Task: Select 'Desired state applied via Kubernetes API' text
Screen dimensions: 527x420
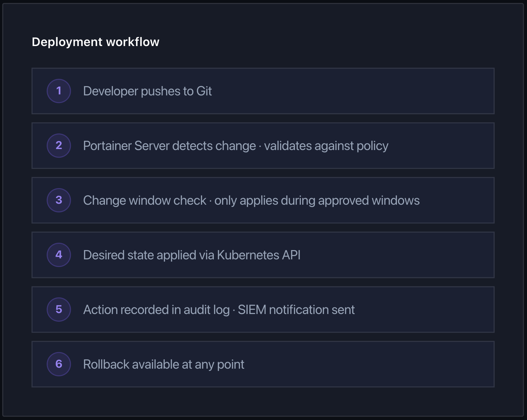Action: (192, 255)
